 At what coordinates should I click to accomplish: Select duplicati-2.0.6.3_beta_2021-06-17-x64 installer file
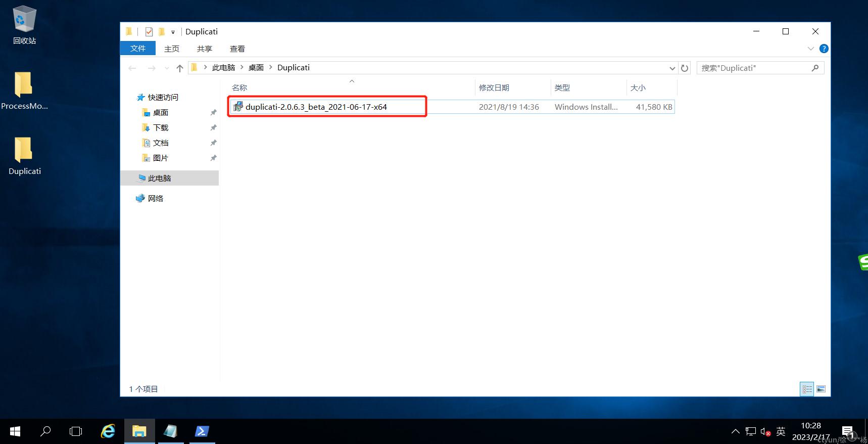coord(316,107)
